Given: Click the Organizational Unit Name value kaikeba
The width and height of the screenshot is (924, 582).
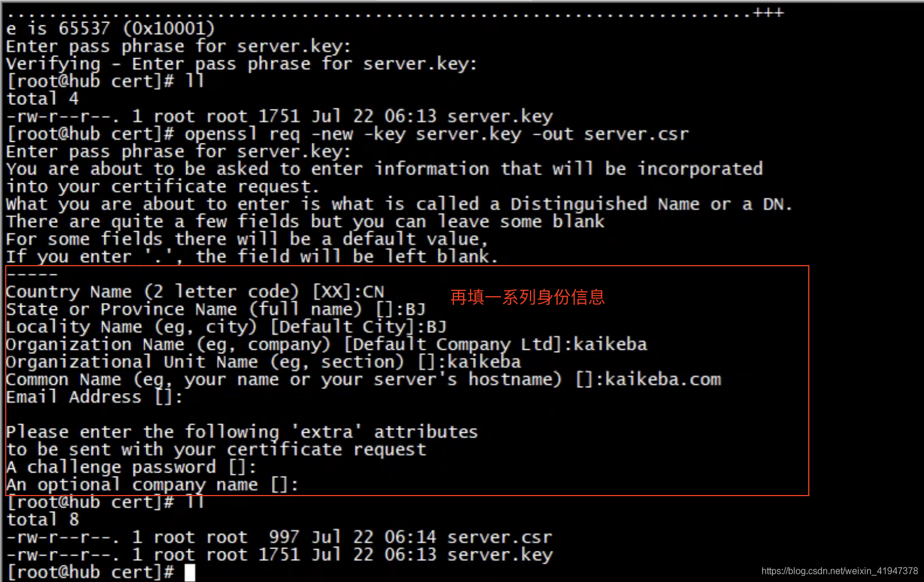Looking at the screenshot, I should [x=484, y=362].
